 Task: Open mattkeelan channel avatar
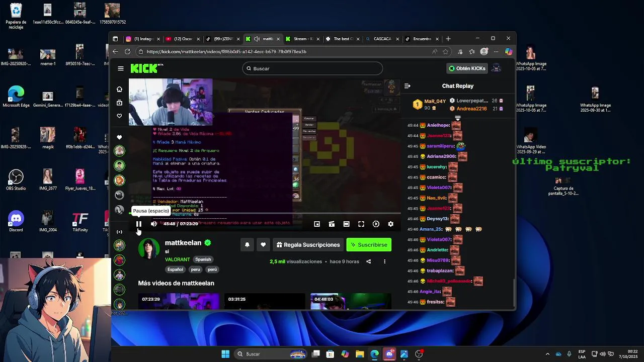pyautogui.click(x=149, y=249)
